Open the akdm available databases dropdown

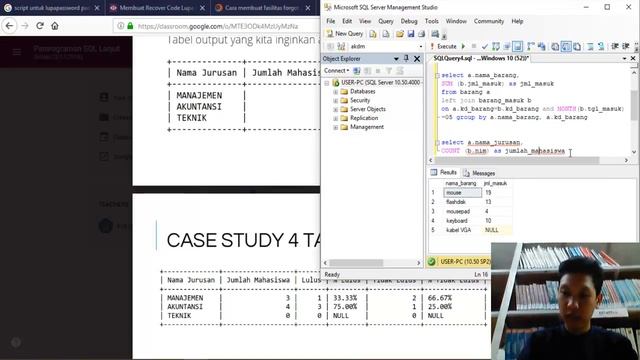coord(421,47)
